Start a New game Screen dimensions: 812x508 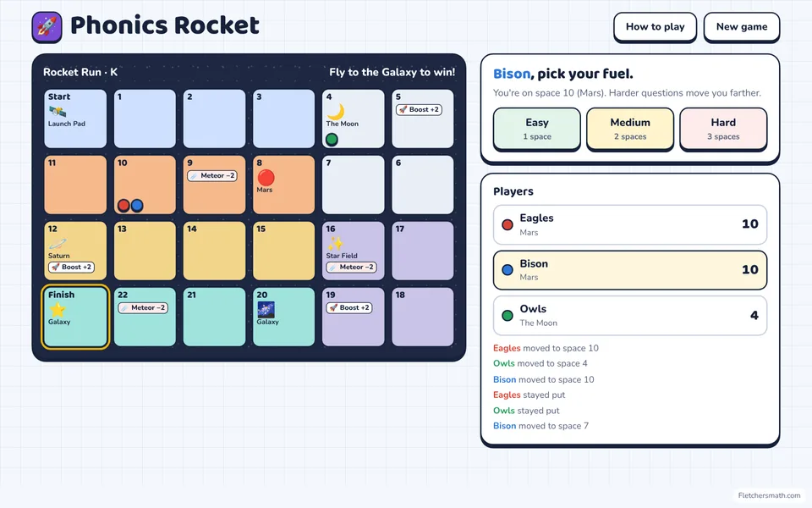point(742,27)
